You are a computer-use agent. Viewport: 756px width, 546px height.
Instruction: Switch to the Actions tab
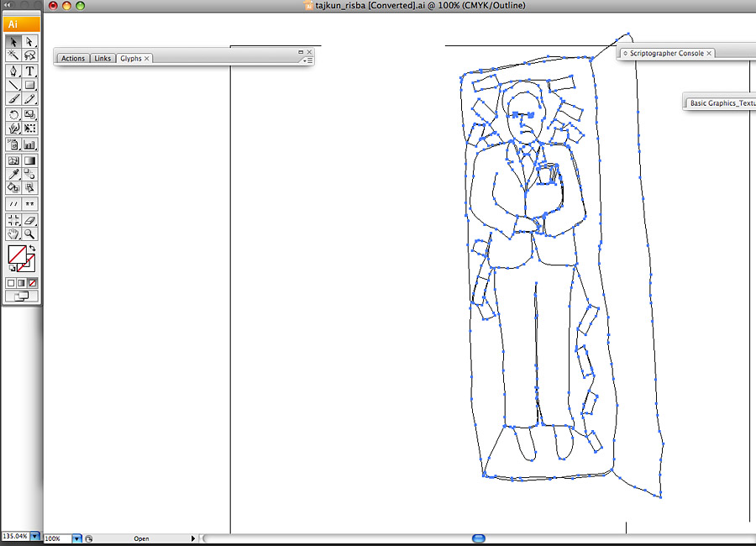(x=73, y=59)
